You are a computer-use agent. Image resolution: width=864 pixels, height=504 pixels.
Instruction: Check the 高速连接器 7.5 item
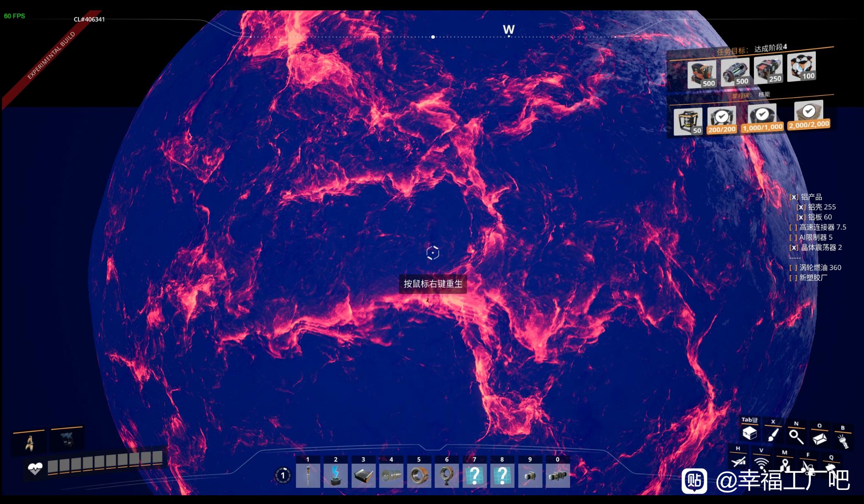tap(793, 227)
